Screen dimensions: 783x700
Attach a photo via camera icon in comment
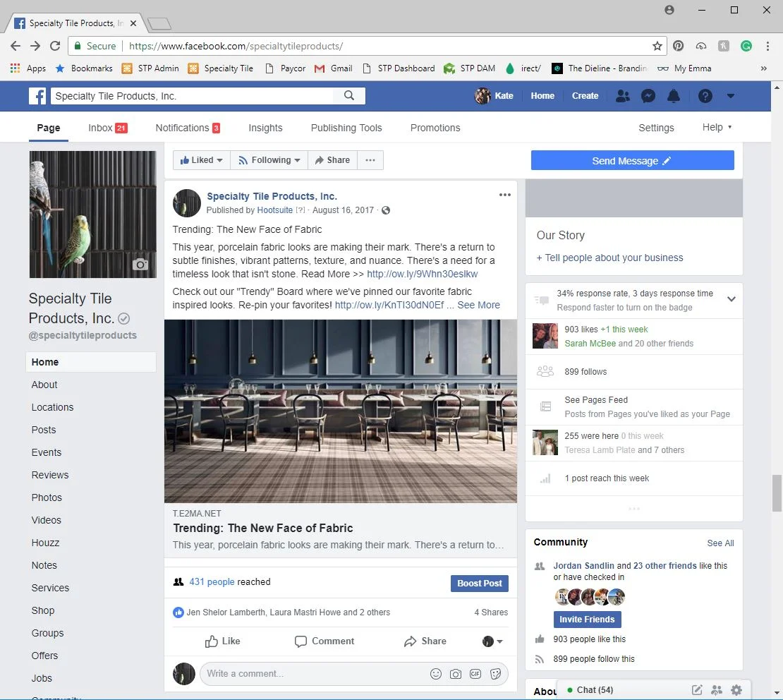click(456, 674)
